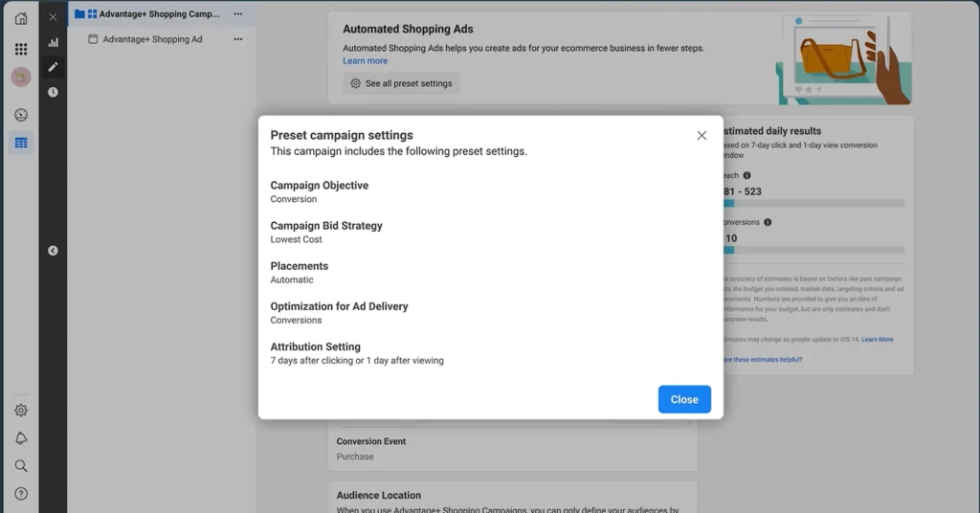
Task: Click See all preset settings button
Action: [401, 83]
